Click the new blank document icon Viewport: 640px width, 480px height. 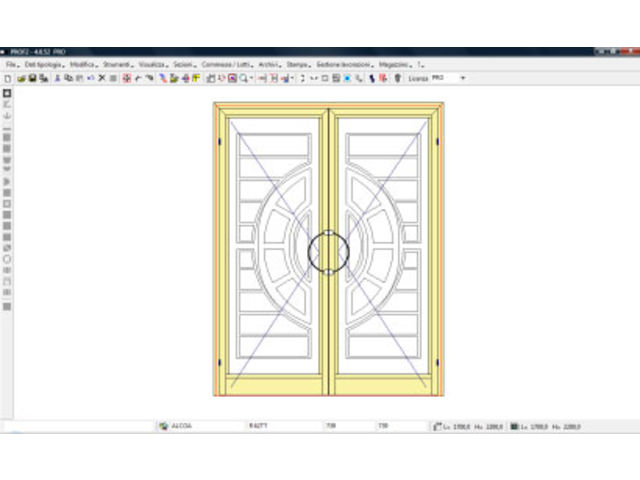pos(8,78)
